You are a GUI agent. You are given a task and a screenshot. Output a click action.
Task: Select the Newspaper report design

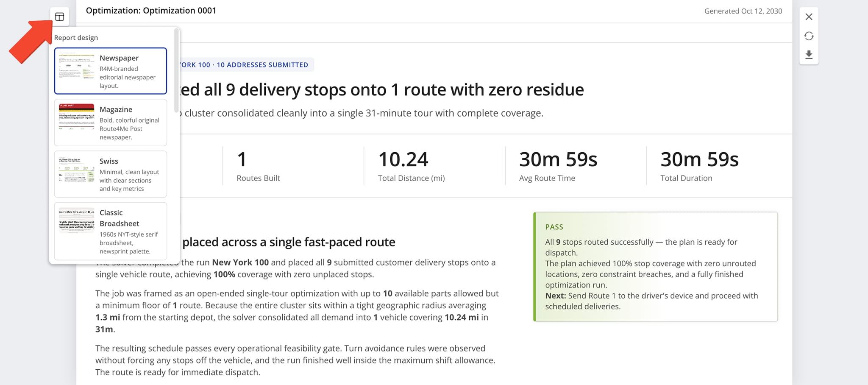coord(111,71)
